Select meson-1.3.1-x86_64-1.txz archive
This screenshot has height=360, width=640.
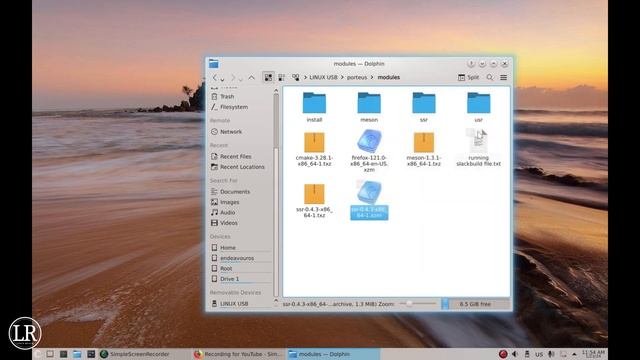[x=424, y=149]
